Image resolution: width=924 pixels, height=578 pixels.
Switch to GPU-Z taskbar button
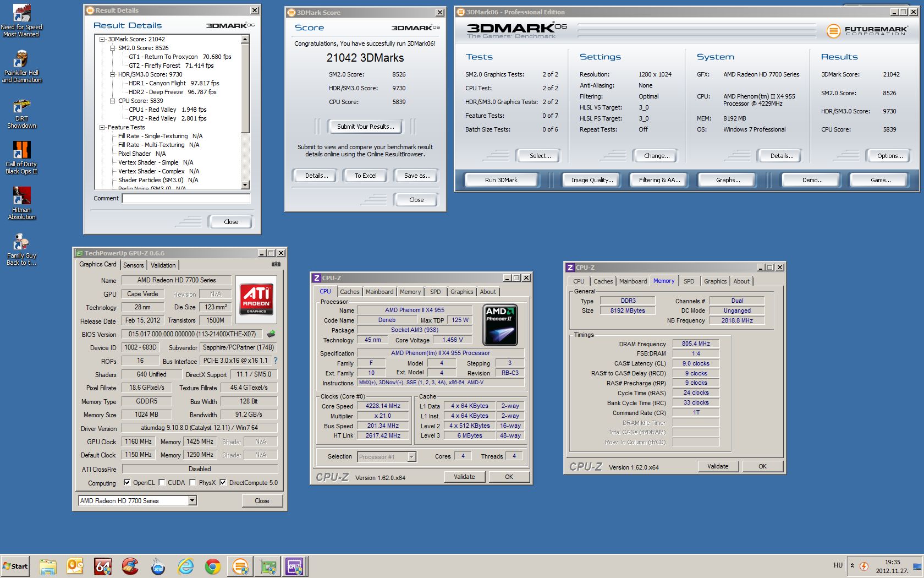point(268,566)
